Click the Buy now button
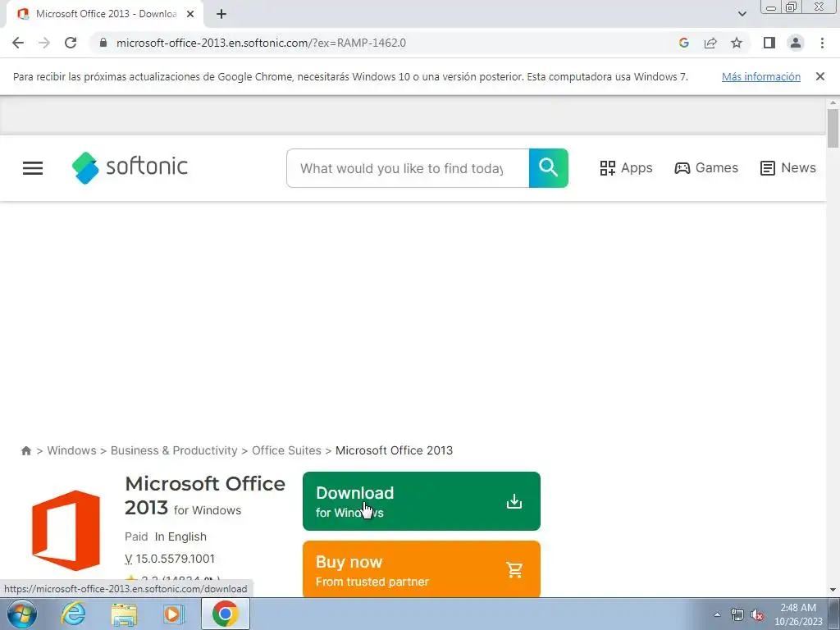The image size is (840, 630). 422,569
